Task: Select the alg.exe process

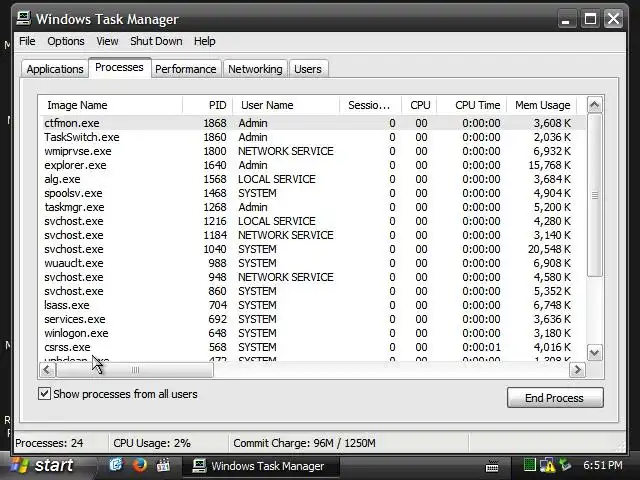Action: 313,179
